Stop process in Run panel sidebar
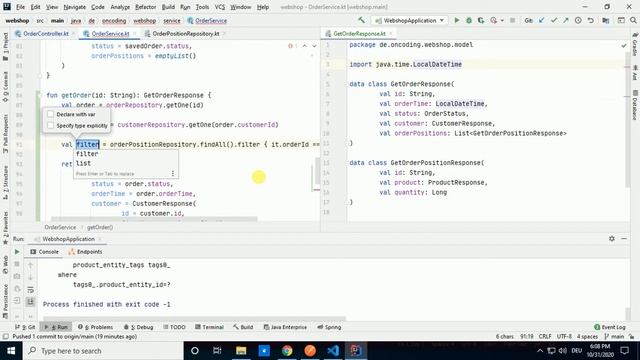Screen dimensions: 640x360 pos(17,264)
